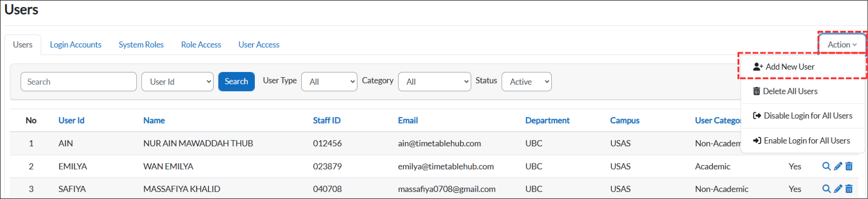868x199 pixels.
Task: Sort table by Campus column
Action: (x=625, y=120)
